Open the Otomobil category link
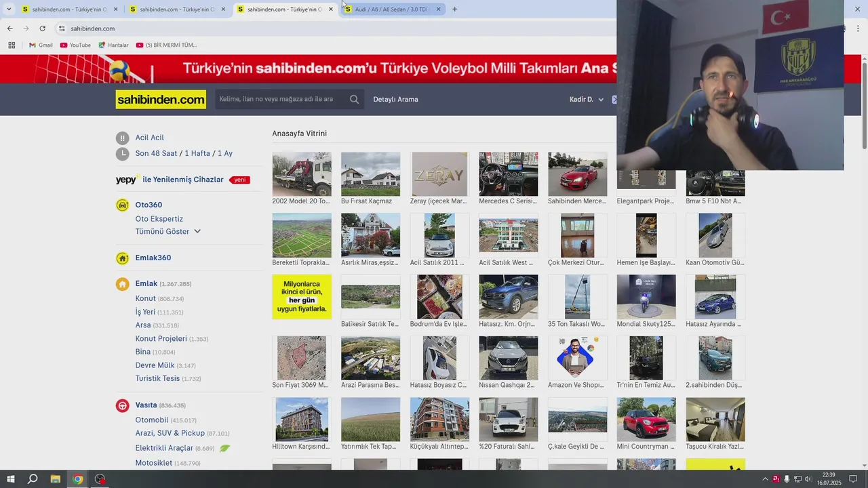The height and width of the screenshot is (488, 868). tap(152, 420)
